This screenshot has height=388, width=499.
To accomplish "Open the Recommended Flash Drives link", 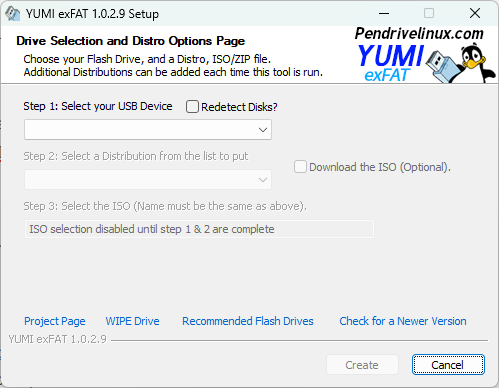I will pyautogui.click(x=248, y=321).
